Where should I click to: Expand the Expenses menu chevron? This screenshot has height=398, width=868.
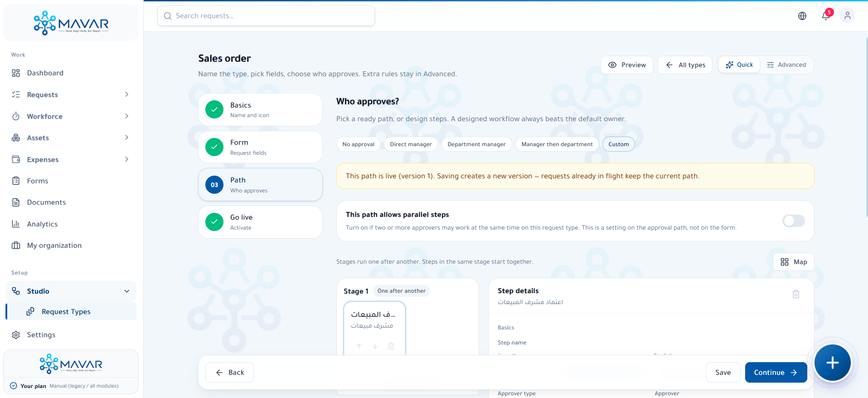point(126,159)
